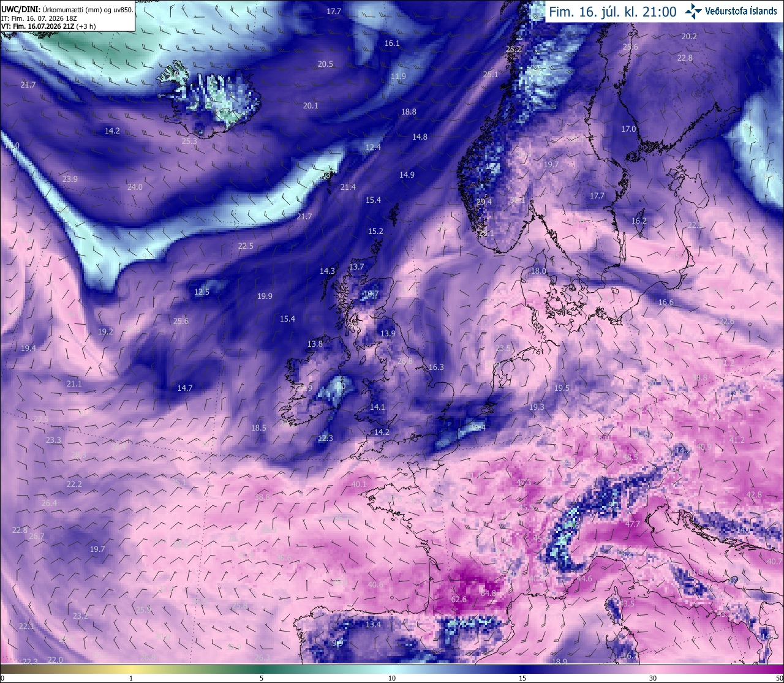
Task: Click the 44.6 value near the Mediterranean coast
Action: tap(585, 578)
